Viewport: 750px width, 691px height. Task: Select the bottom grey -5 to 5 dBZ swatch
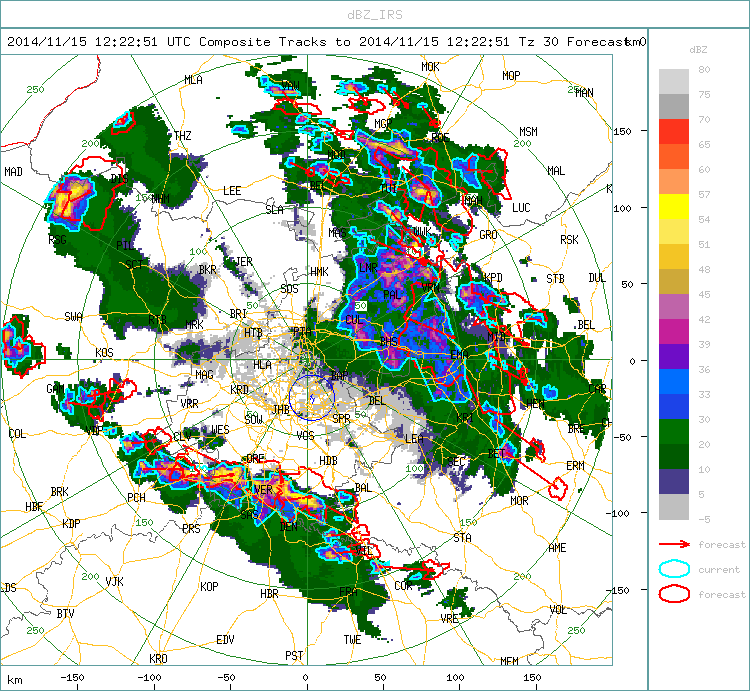click(x=674, y=507)
